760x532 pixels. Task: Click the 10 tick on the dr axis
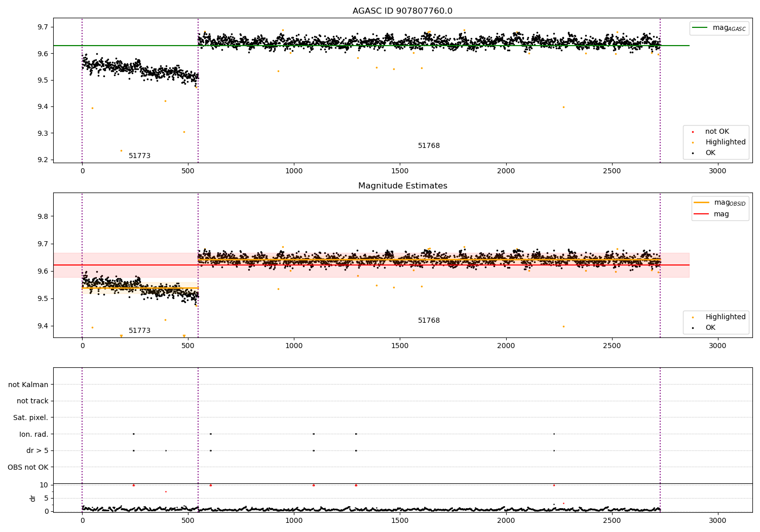coord(44,485)
